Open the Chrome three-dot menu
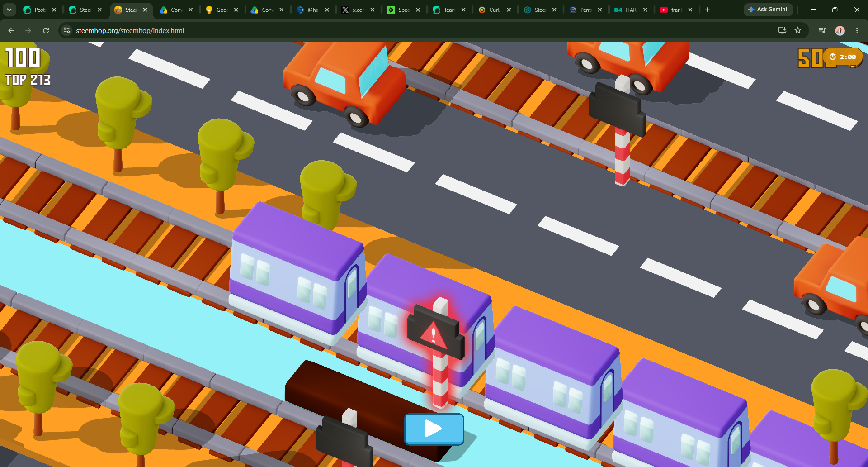The height and width of the screenshot is (467, 868). click(857, 30)
